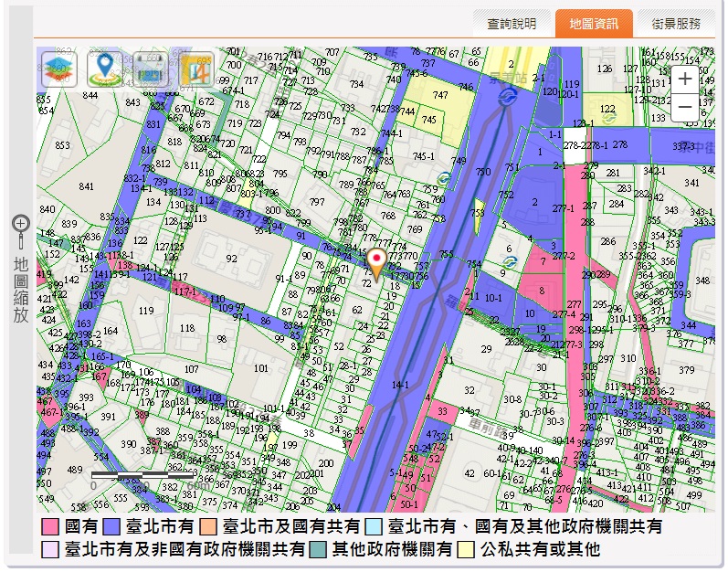Activate the ruler measurement tool icon

[150, 69]
